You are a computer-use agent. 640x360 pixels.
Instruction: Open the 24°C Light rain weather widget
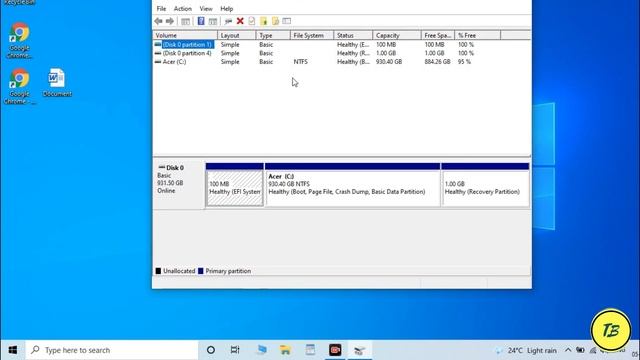pyautogui.click(x=526, y=350)
